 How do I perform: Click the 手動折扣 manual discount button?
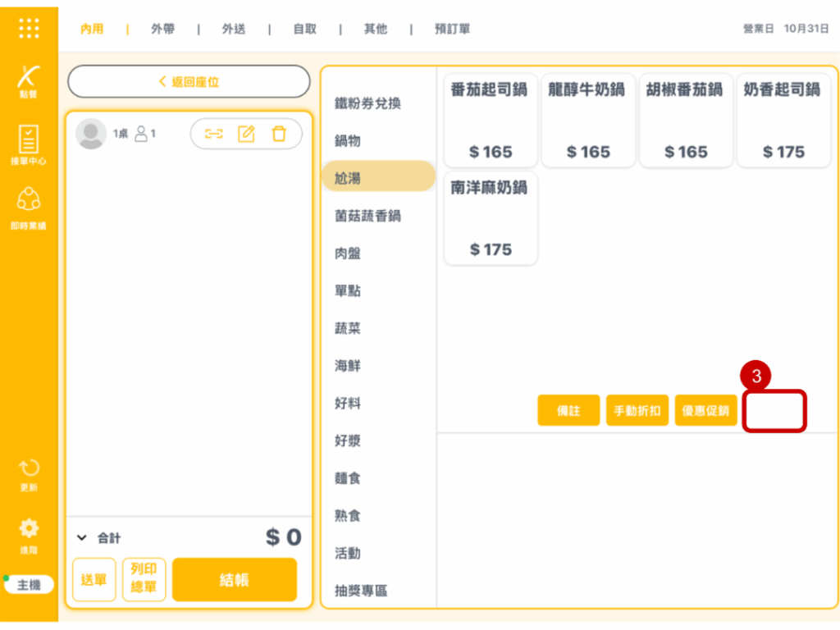coord(637,411)
